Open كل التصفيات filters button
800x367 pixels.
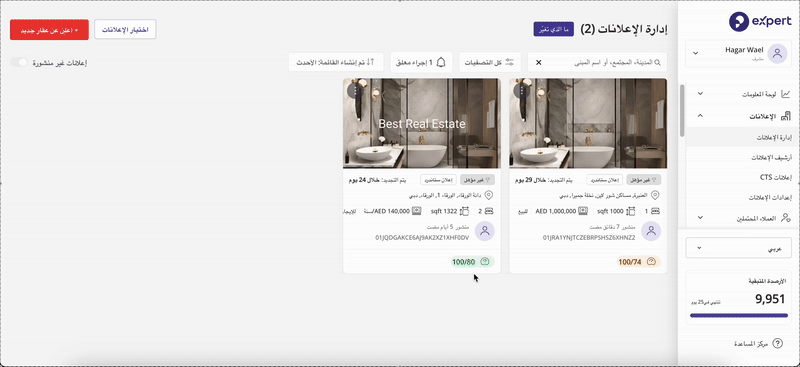pos(490,62)
